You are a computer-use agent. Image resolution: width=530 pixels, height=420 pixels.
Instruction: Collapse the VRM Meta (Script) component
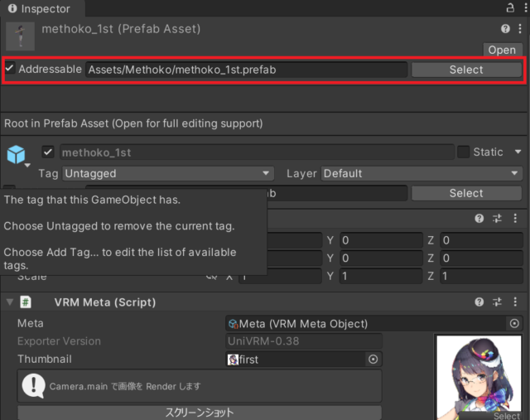10,302
